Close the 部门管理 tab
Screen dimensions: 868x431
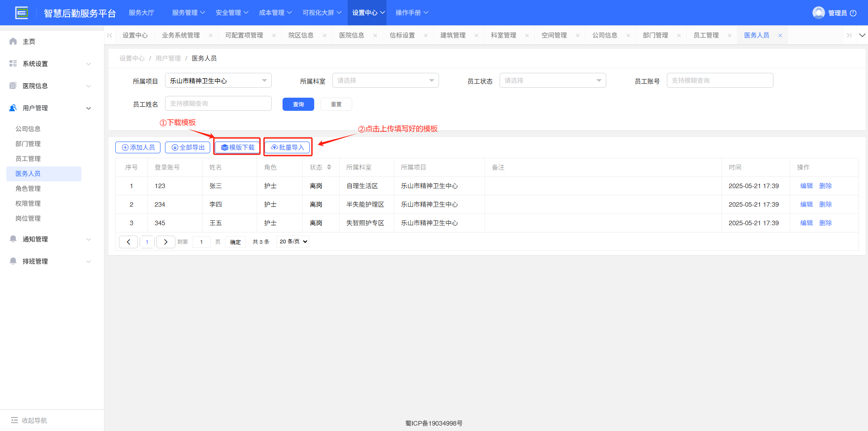[679, 35]
